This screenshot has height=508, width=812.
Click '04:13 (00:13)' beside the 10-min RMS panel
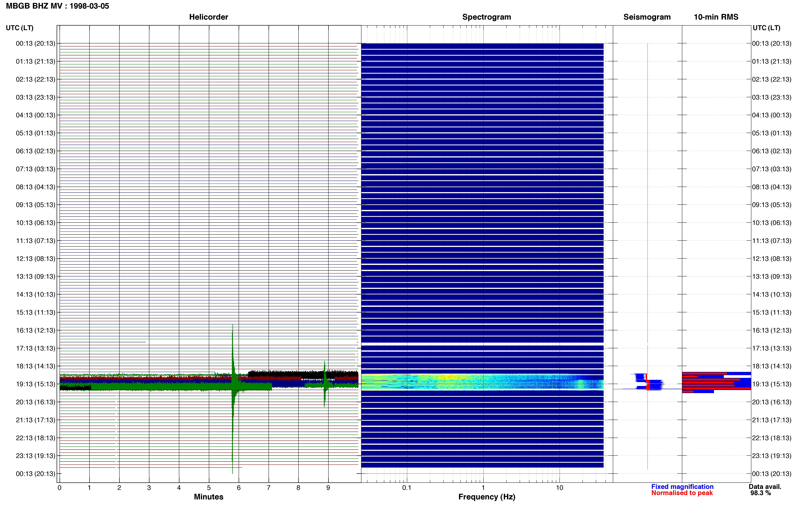tap(772, 115)
